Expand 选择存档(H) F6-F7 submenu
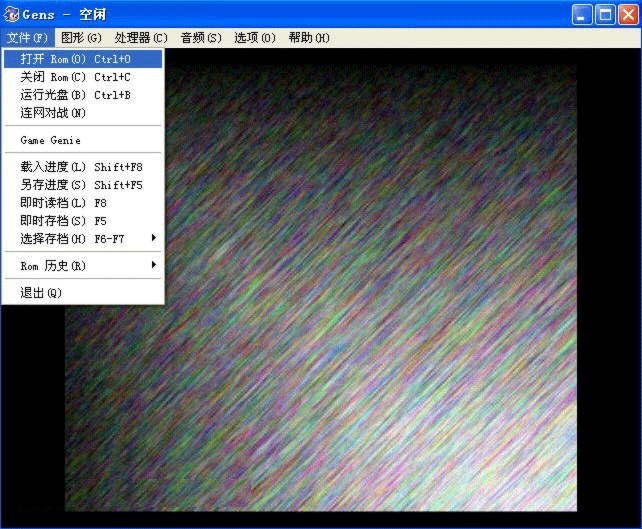642x529 pixels. (83, 239)
